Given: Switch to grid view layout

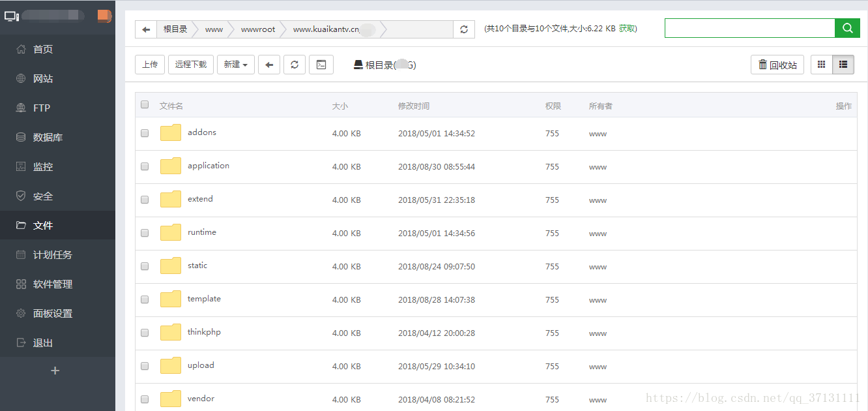Looking at the screenshot, I should tap(821, 65).
